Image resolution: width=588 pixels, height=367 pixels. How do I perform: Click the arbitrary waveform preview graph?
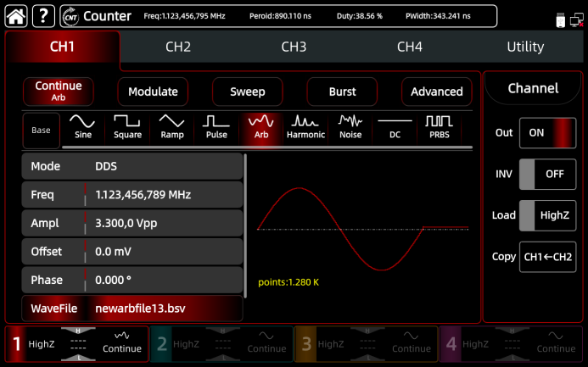coord(362,229)
